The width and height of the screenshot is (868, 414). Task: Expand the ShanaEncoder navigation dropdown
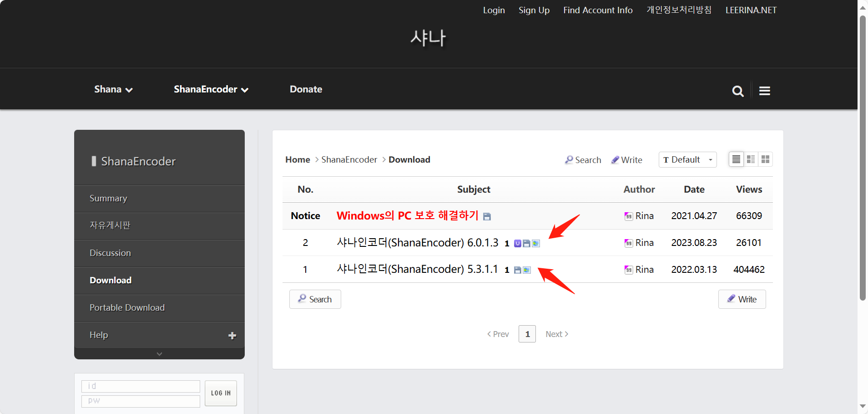tap(211, 90)
